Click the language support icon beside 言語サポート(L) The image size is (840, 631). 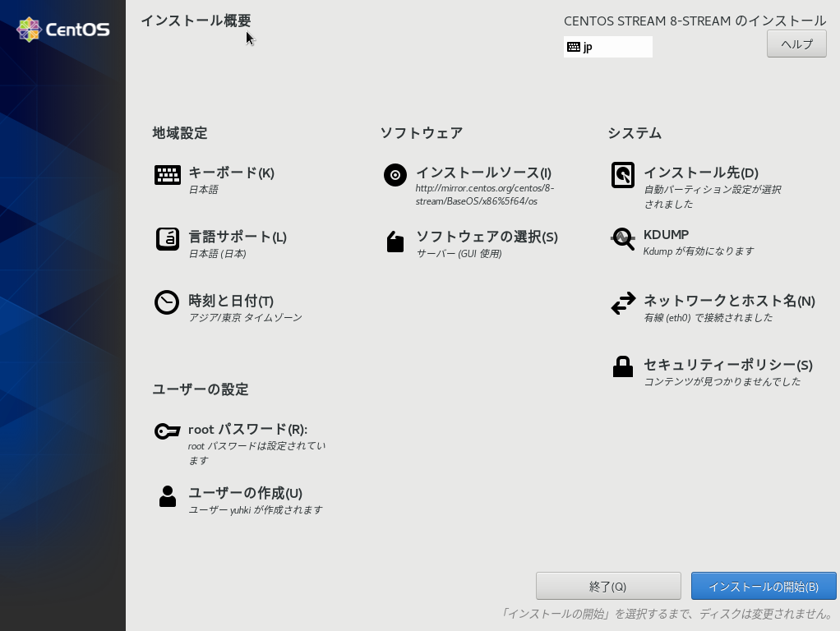167,239
